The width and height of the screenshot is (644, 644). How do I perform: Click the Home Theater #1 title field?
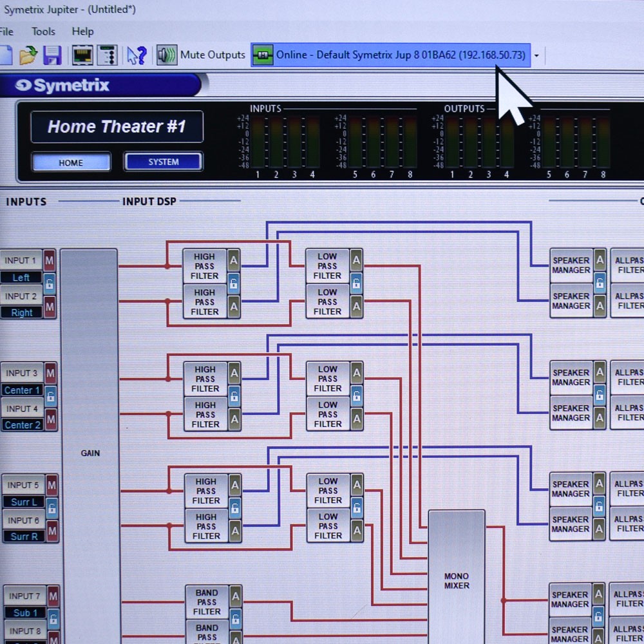pos(117,126)
